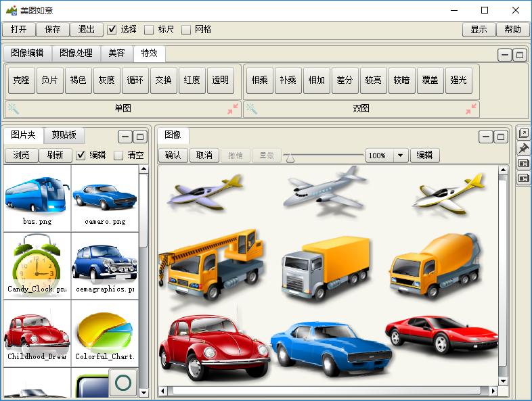The height and width of the screenshot is (401, 532).
Task: Click the collapse arrows icon in 单图 panel
Action: tap(233, 109)
